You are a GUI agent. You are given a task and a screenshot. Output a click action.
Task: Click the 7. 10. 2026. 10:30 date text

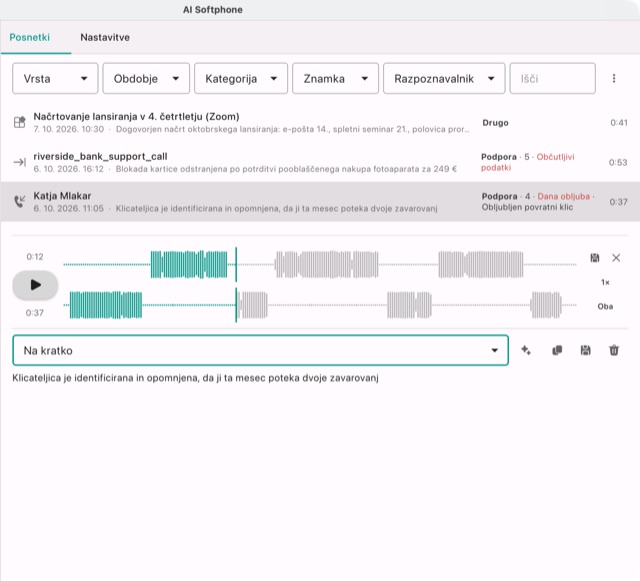point(69,129)
